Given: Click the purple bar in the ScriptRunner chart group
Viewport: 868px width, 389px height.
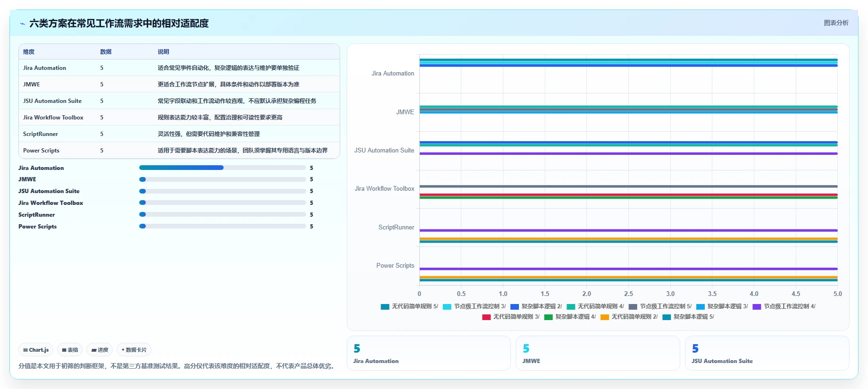Looking at the screenshot, I should pyautogui.click(x=628, y=230).
